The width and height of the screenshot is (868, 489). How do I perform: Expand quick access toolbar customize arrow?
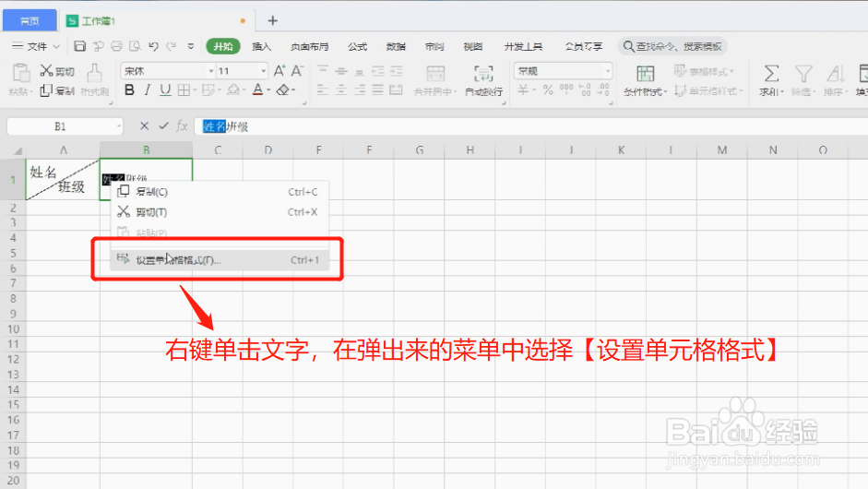pos(190,46)
